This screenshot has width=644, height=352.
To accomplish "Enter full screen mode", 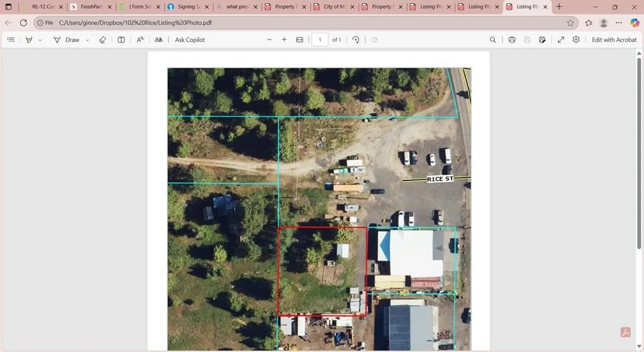I will (561, 40).
